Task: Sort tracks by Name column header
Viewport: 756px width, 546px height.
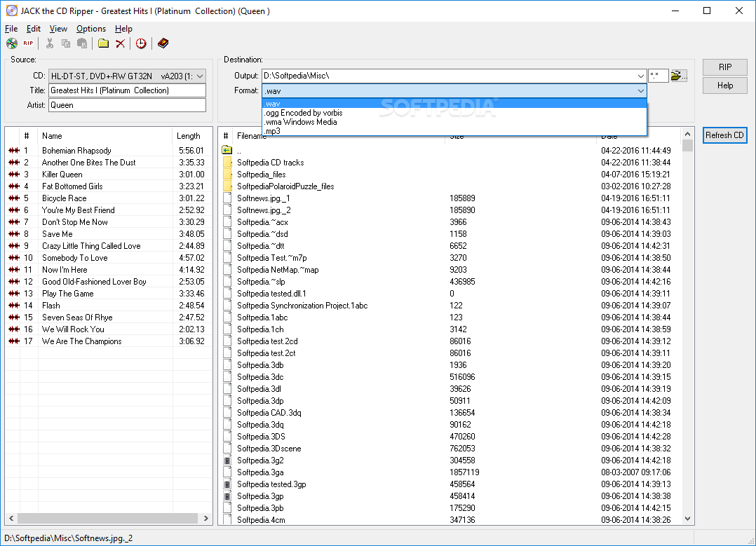Action: (x=104, y=136)
